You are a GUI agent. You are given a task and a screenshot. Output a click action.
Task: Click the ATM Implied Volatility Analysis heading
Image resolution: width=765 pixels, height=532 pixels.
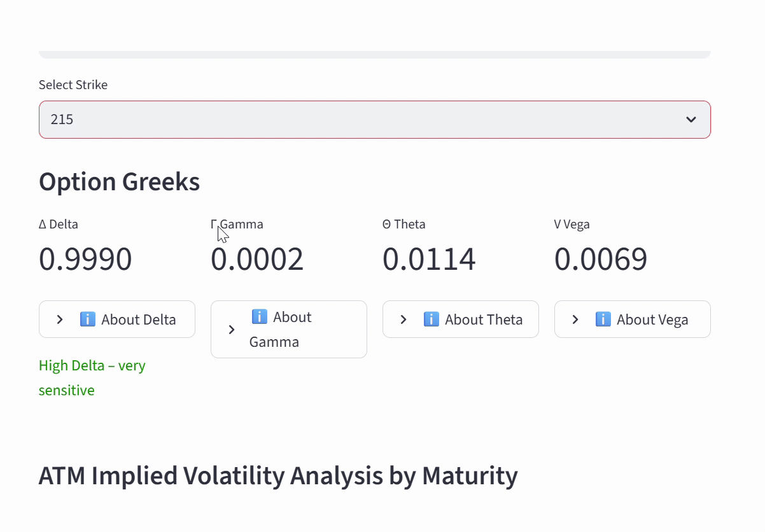[x=278, y=476]
